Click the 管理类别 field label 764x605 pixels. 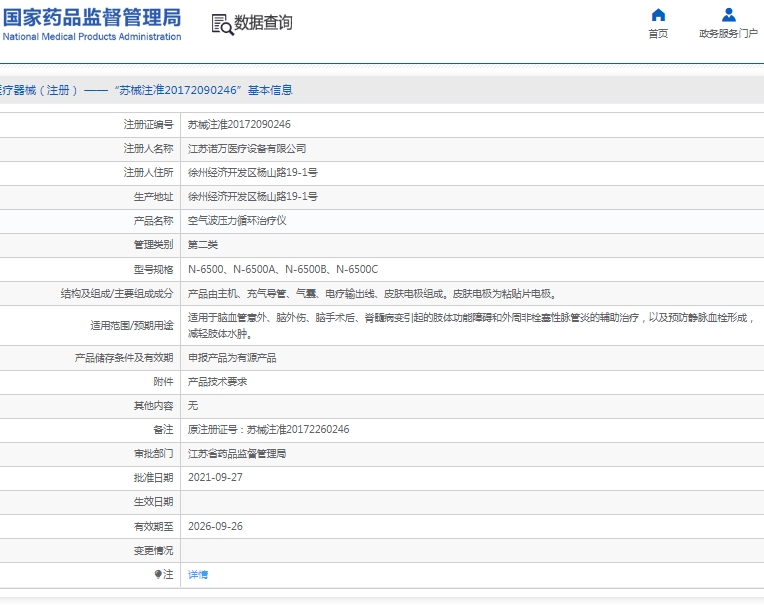pyautogui.click(x=153, y=245)
